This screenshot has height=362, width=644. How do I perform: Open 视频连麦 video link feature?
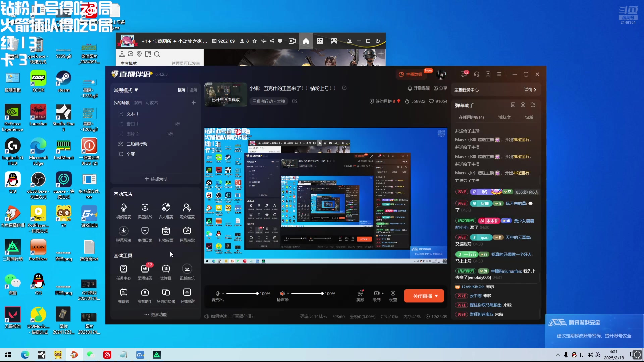tap(123, 211)
